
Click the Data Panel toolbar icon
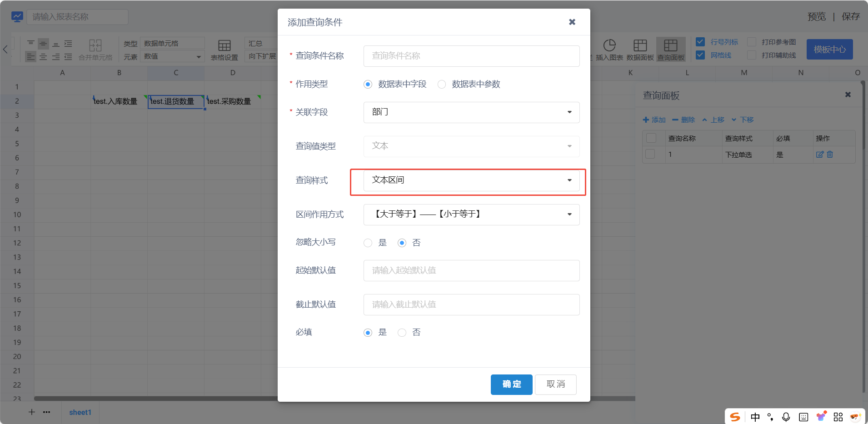pyautogui.click(x=640, y=49)
